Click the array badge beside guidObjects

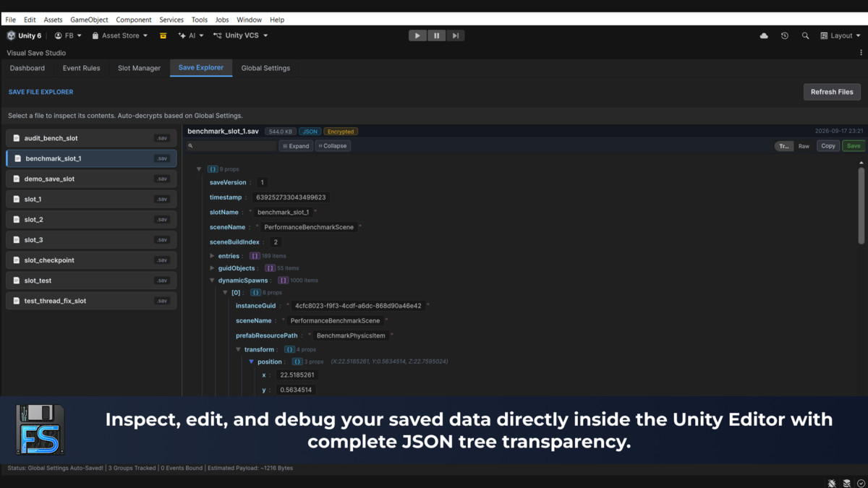tap(270, 268)
